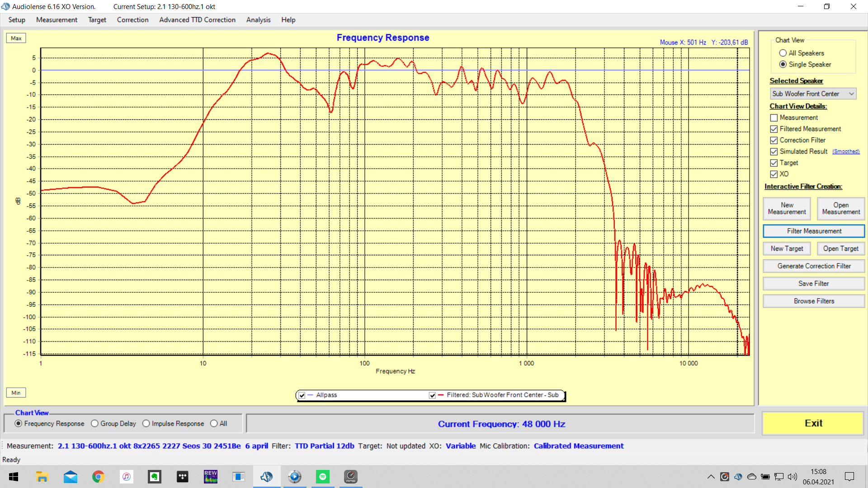Image resolution: width=868 pixels, height=488 pixels.
Task: Open RME TotalMix from the taskbar
Action: click(x=351, y=477)
